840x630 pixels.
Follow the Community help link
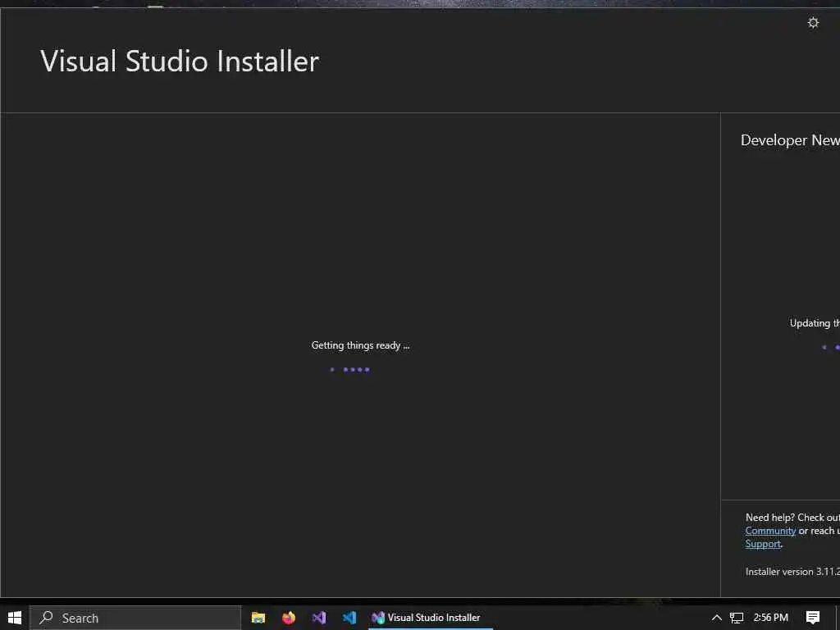(770, 531)
